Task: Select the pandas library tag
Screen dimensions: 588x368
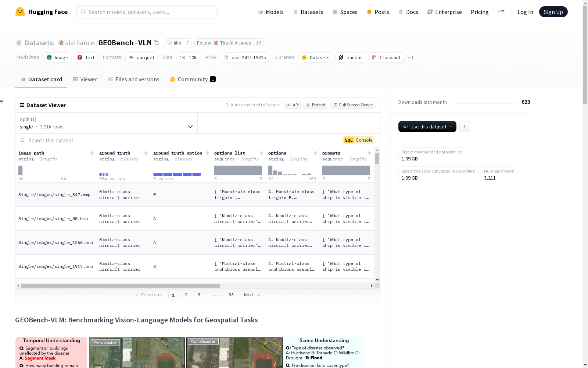Action: (351, 57)
